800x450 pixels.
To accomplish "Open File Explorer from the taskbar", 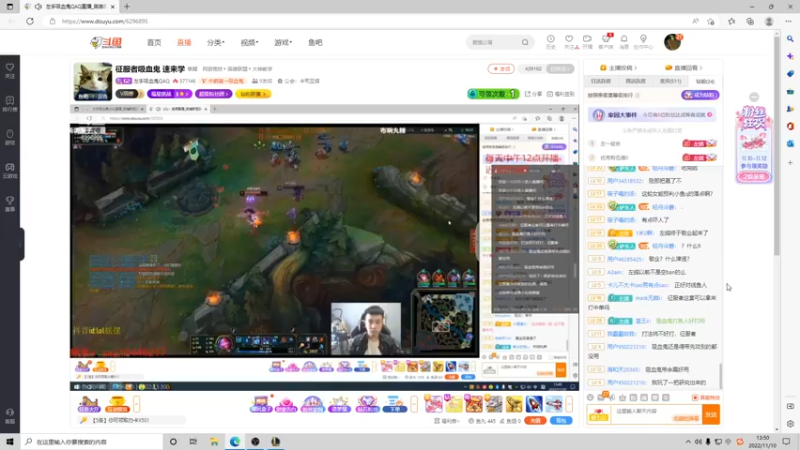I will pos(214,441).
